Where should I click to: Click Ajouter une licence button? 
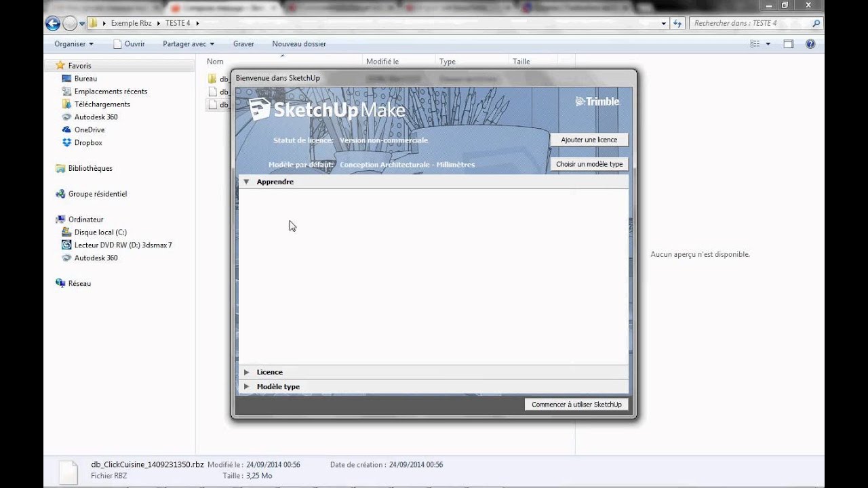click(x=589, y=140)
